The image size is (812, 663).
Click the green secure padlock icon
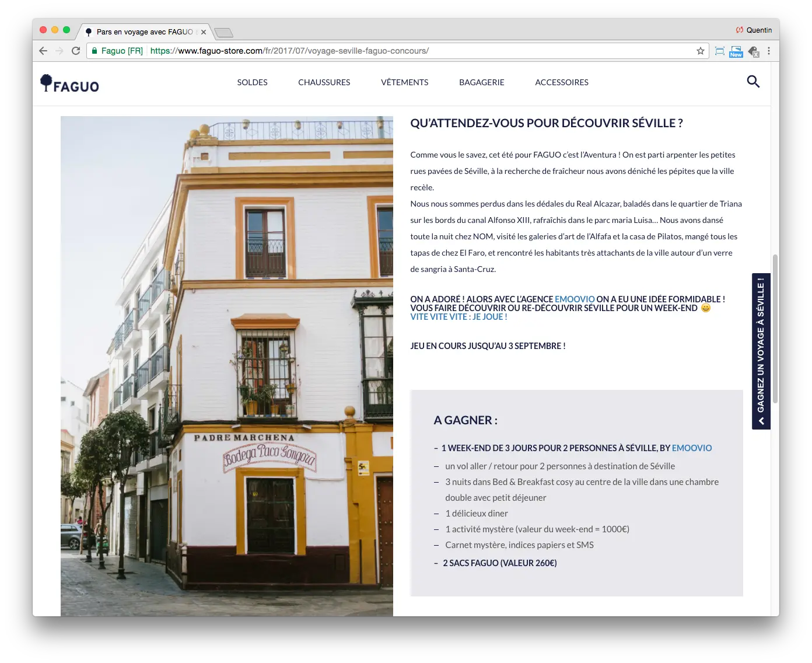(x=94, y=51)
